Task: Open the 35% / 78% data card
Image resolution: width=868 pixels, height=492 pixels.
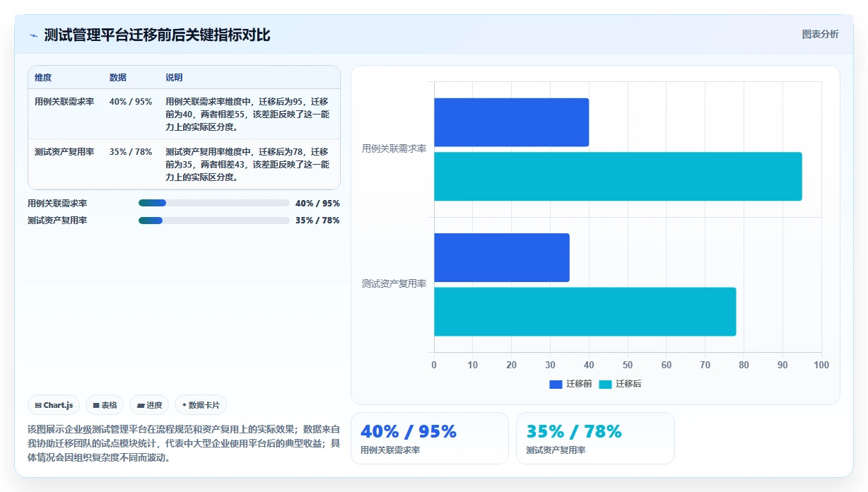Action: pos(595,438)
